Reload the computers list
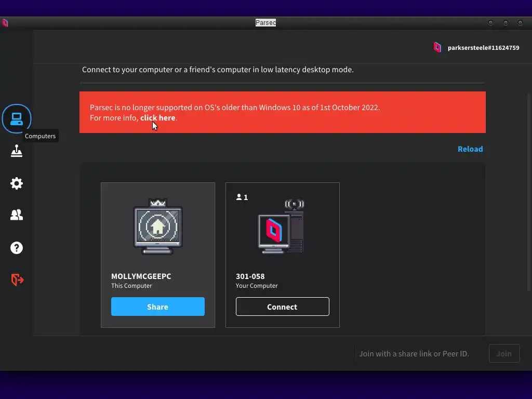532x399 pixels. pyautogui.click(x=470, y=149)
